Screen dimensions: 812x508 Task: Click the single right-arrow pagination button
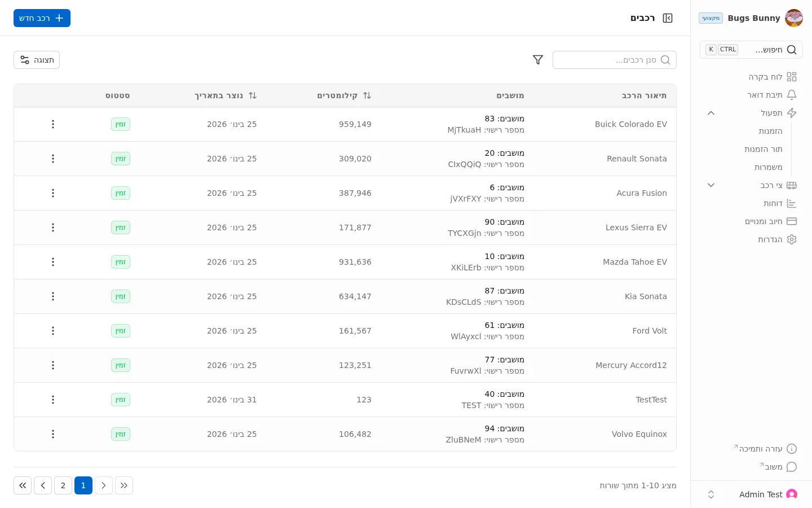coord(104,485)
